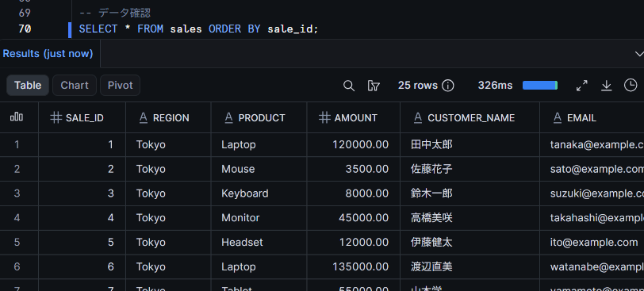Click the データ確認 comment line
The image size is (644, 291).
[114, 13]
